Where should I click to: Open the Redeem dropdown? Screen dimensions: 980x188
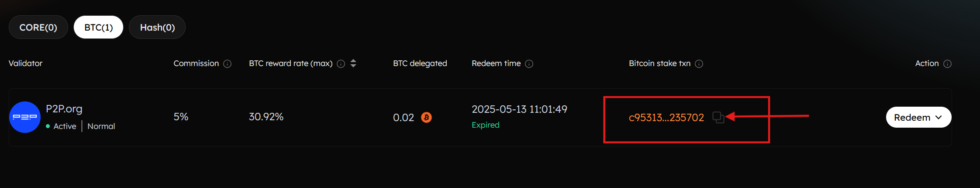click(x=918, y=117)
